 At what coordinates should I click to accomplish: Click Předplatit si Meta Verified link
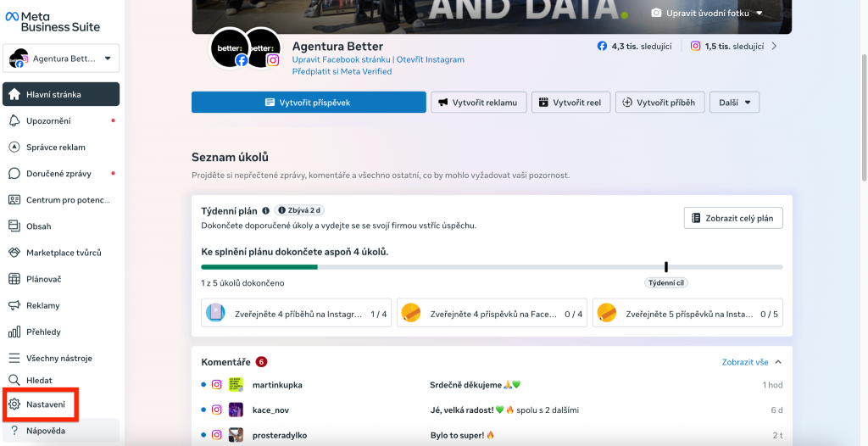(x=342, y=71)
